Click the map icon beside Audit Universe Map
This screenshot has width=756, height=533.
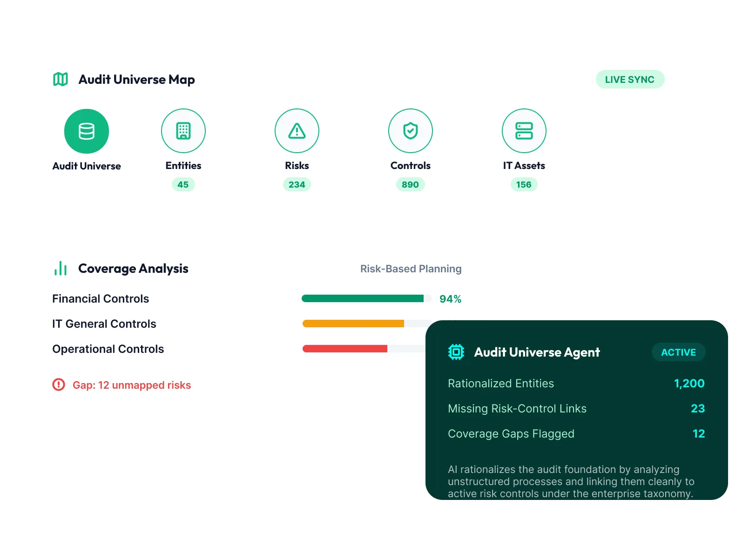[61, 80]
